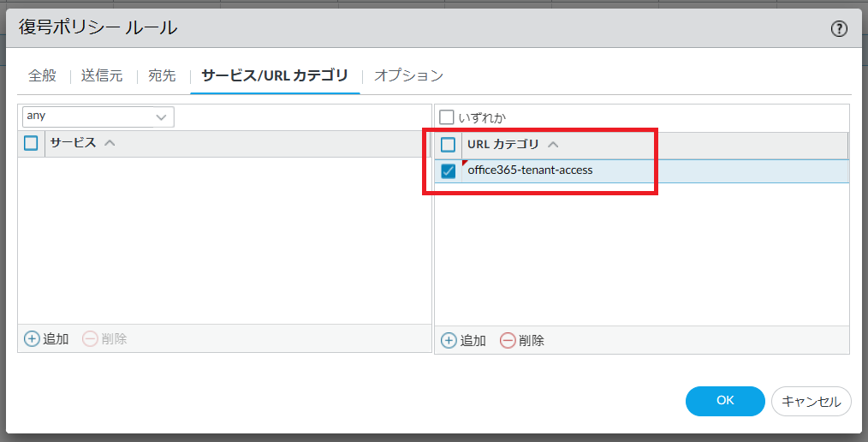The width and height of the screenshot is (868, 442).
Task: Expand the any service dropdown arrow
Action: click(x=161, y=116)
